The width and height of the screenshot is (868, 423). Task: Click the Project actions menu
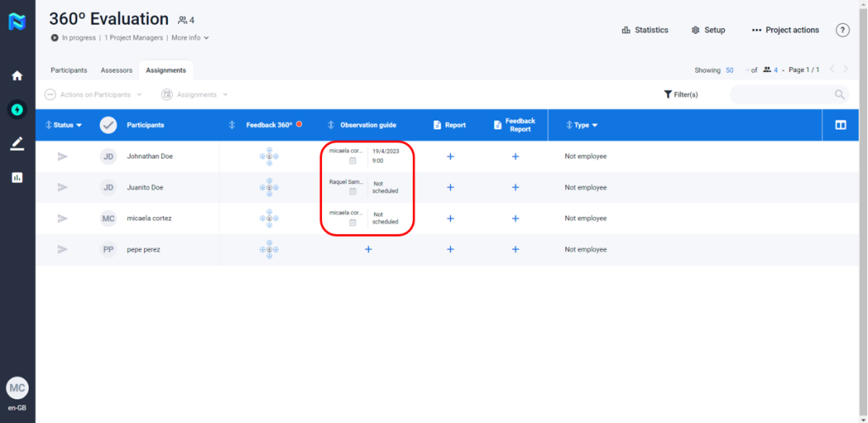pos(785,30)
